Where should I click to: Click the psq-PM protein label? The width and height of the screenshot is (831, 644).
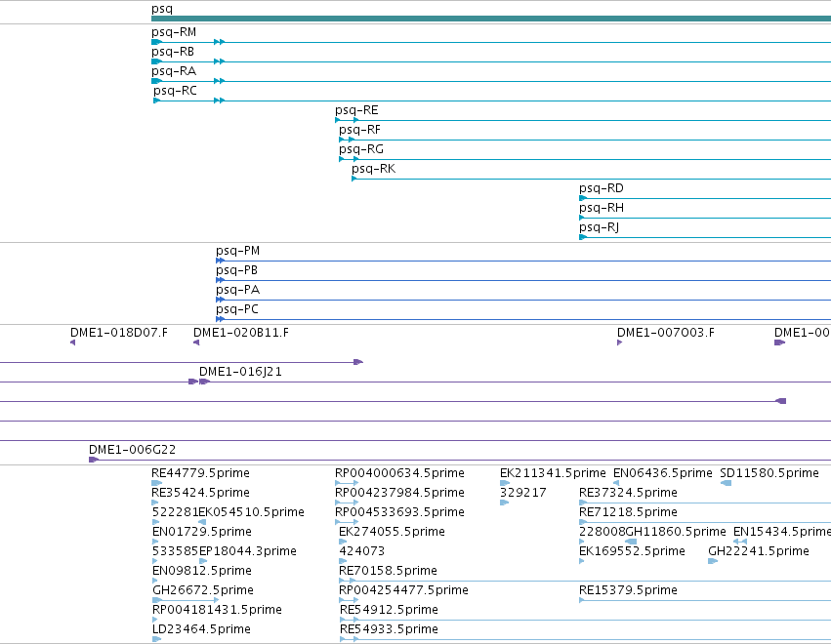[237, 251]
